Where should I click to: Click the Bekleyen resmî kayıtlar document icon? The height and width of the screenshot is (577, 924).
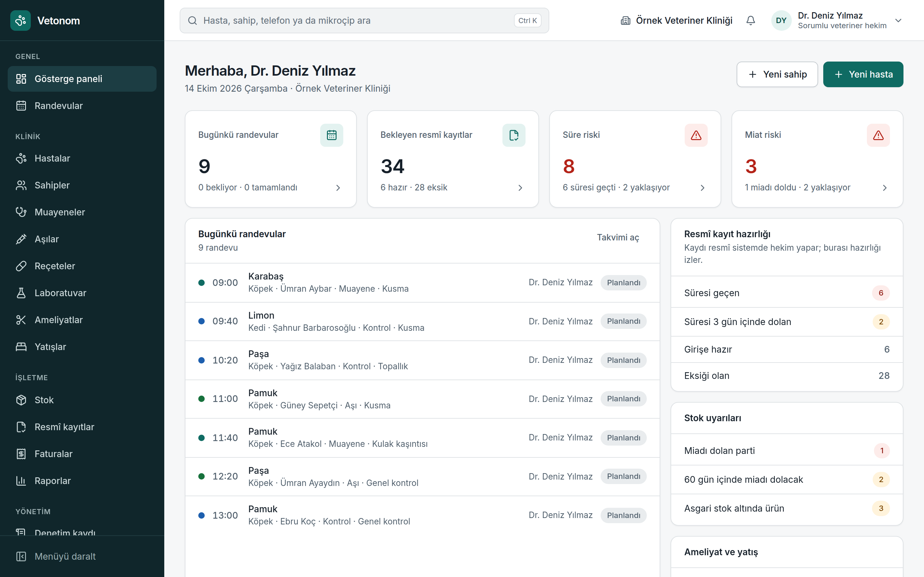(514, 135)
